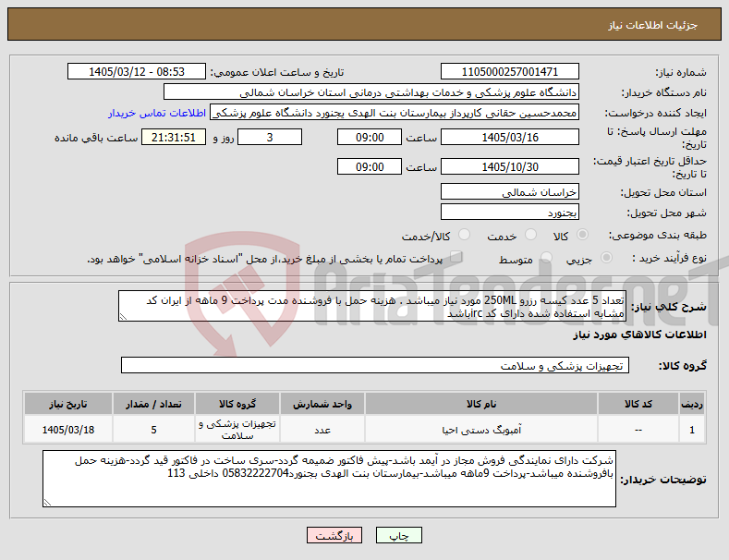Click the remaining time field 21:31:51
This screenshot has width=729, height=560.
click(x=174, y=137)
